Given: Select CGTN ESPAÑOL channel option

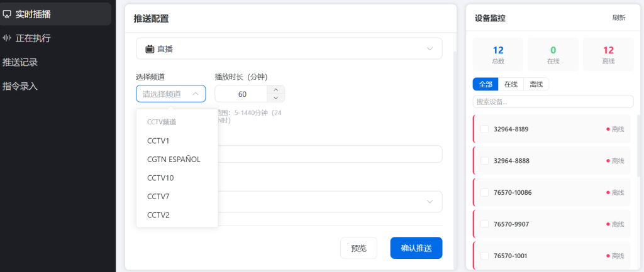Looking at the screenshot, I should point(174,160).
